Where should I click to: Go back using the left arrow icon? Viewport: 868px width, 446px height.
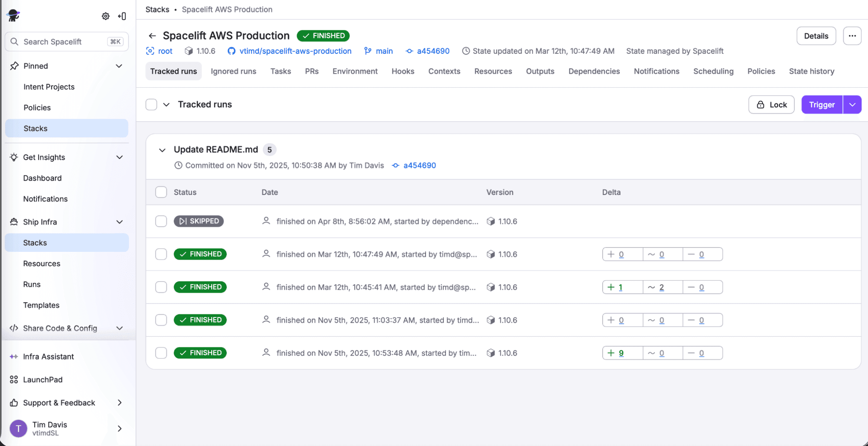coord(152,36)
